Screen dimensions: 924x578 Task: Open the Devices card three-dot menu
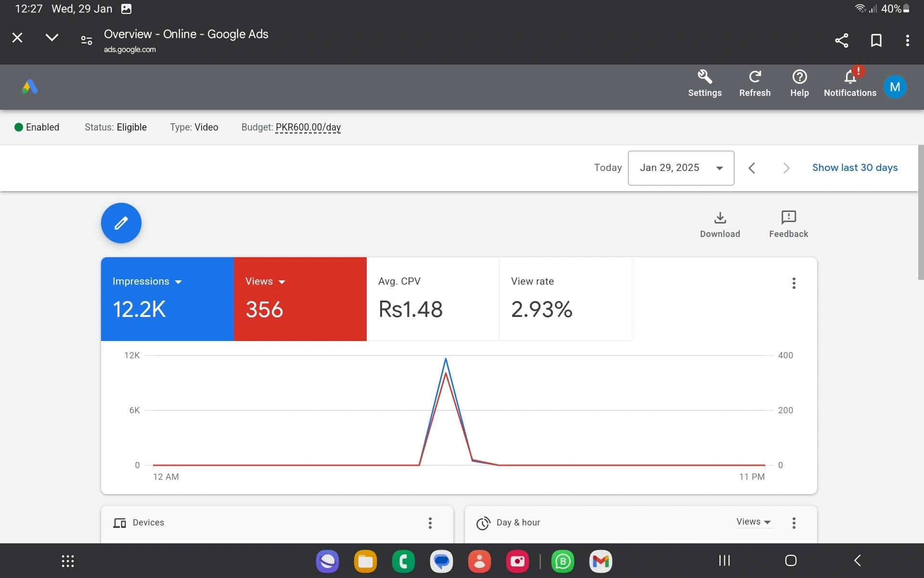pyautogui.click(x=430, y=523)
